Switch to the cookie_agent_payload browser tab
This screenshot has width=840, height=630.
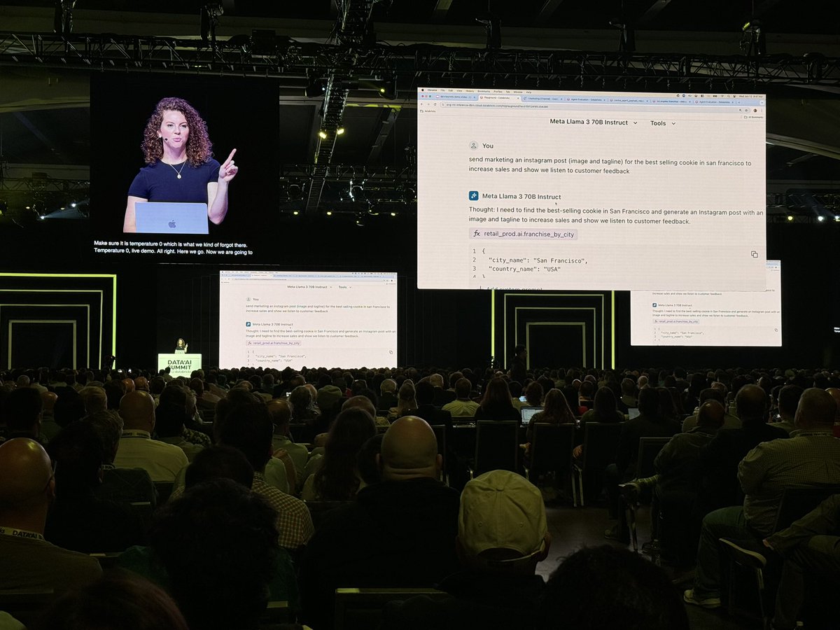pos(627,101)
